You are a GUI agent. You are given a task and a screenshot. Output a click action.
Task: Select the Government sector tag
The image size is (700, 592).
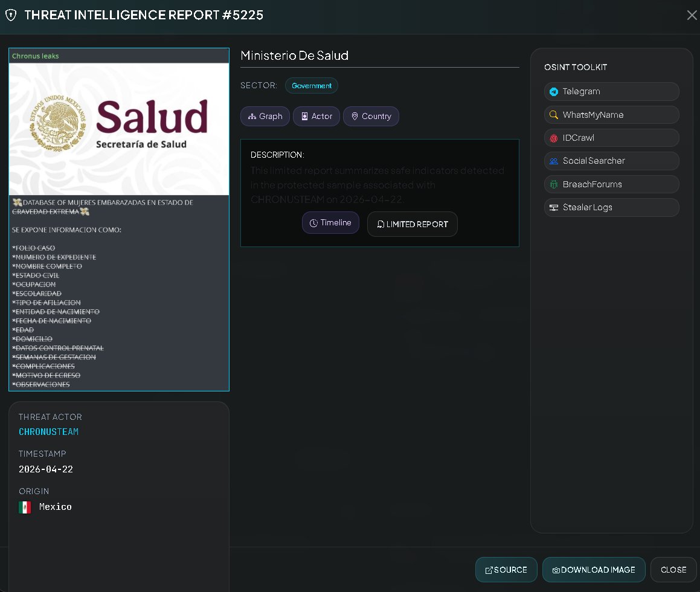pos(312,86)
